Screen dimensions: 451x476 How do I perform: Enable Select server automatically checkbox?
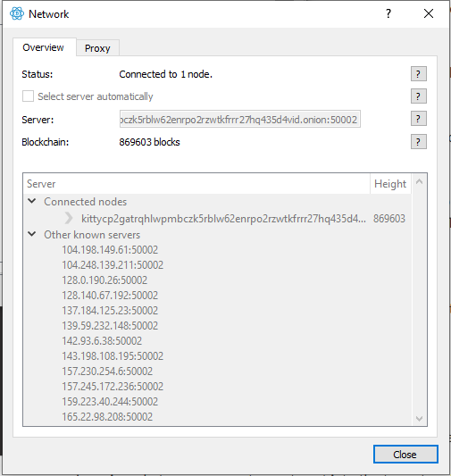28,96
